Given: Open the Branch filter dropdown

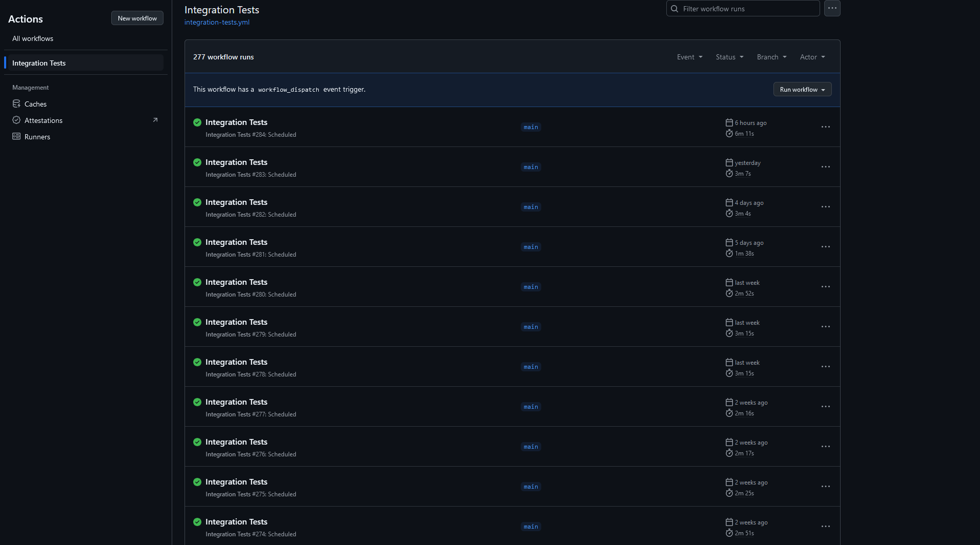Looking at the screenshot, I should click(x=771, y=57).
